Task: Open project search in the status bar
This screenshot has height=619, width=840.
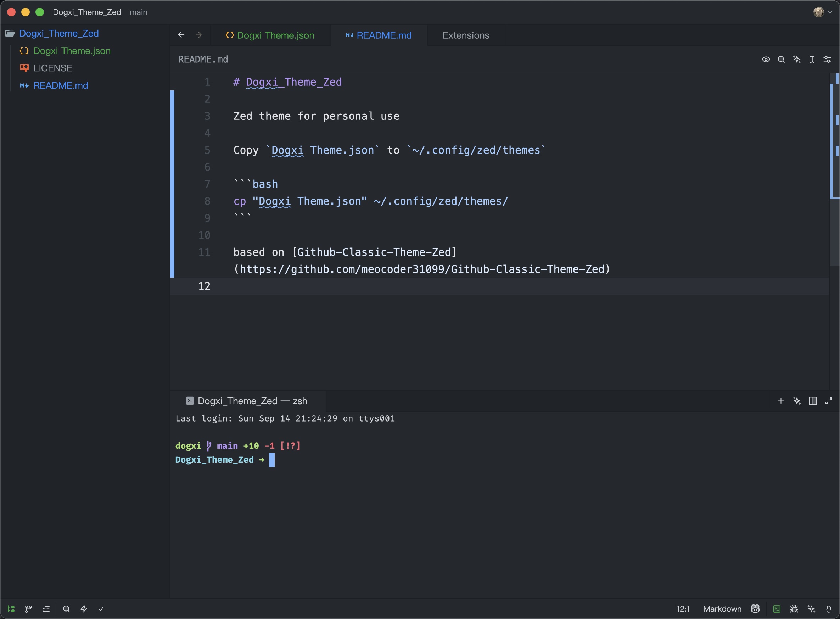Action: pyautogui.click(x=66, y=609)
